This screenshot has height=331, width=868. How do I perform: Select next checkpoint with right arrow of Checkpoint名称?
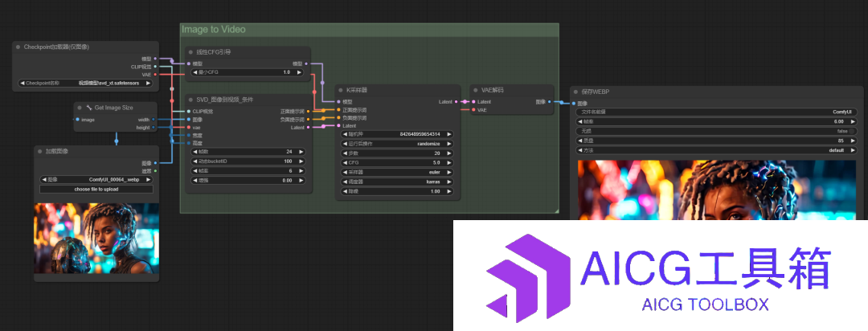point(148,83)
